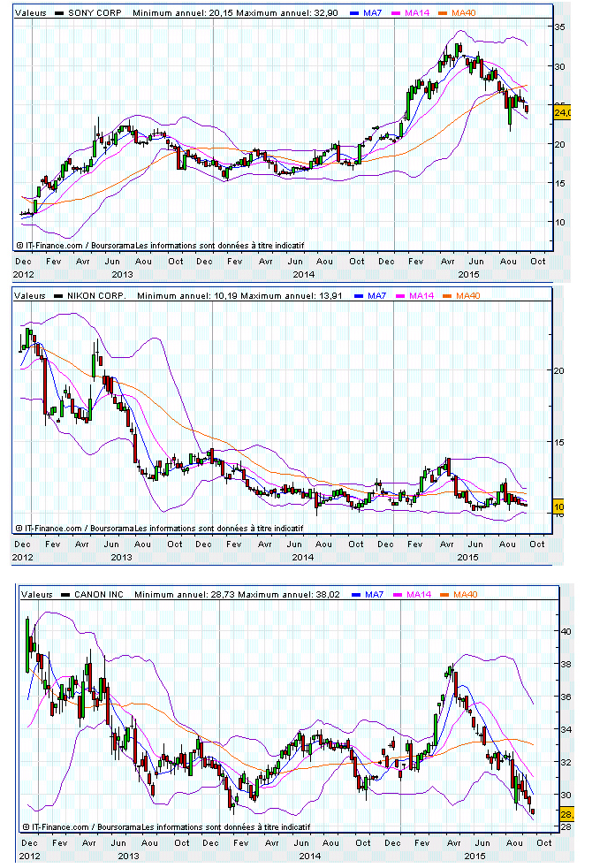This screenshot has width=592, height=868.
Task: Click the 2012 year label under Sony chart
Action: click(23, 275)
